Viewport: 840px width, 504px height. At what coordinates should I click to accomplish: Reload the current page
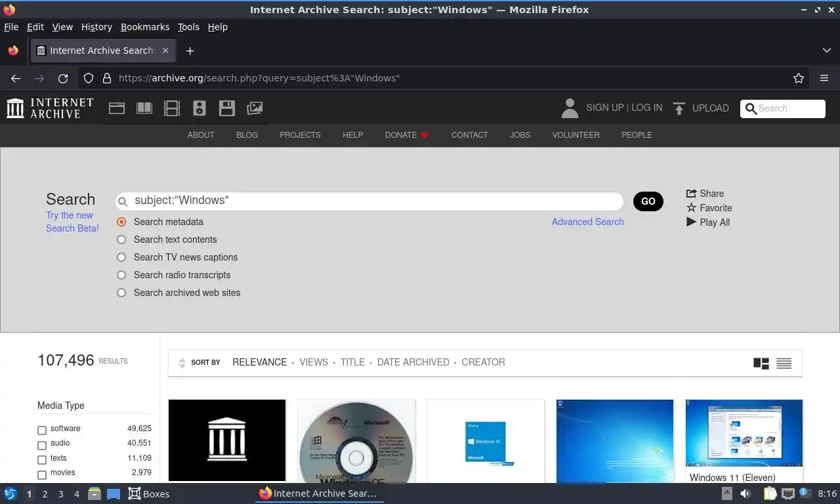click(x=63, y=78)
